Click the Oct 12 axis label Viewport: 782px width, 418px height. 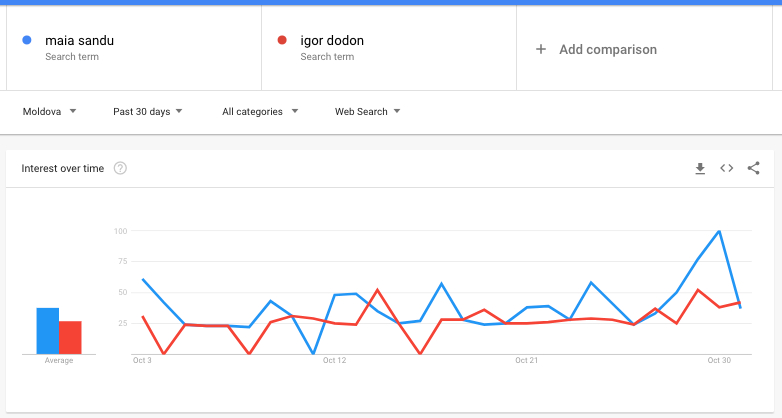[x=335, y=360]
